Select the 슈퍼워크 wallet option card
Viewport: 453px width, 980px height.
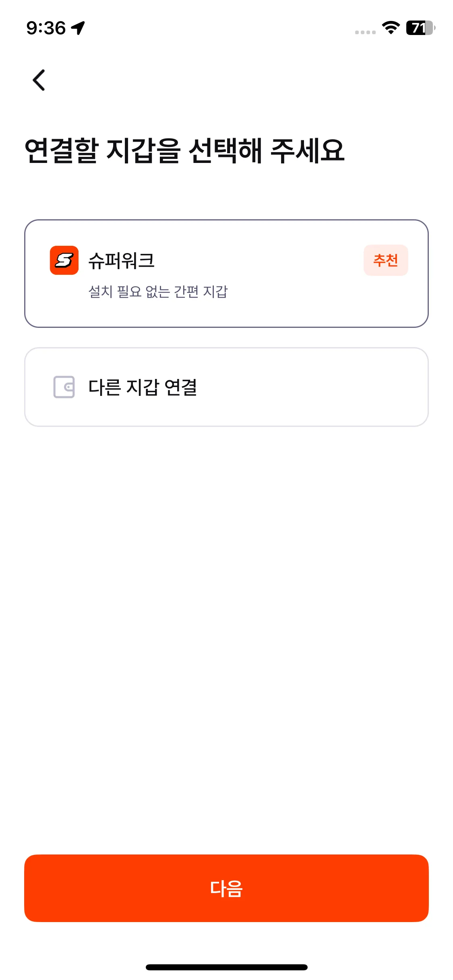pos(226,274)
